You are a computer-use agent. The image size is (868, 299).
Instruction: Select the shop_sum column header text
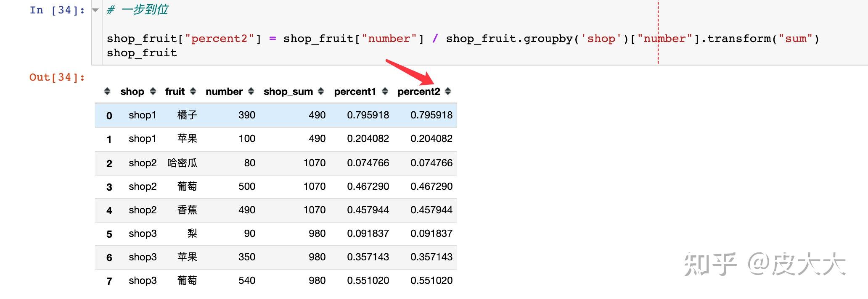(288, 92)
